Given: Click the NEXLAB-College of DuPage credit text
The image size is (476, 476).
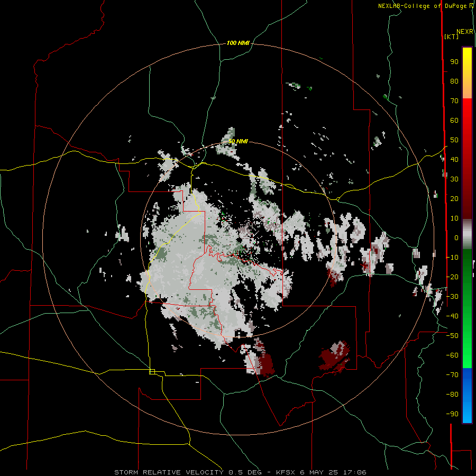Looking at the screenshot, I should (426, 6).
